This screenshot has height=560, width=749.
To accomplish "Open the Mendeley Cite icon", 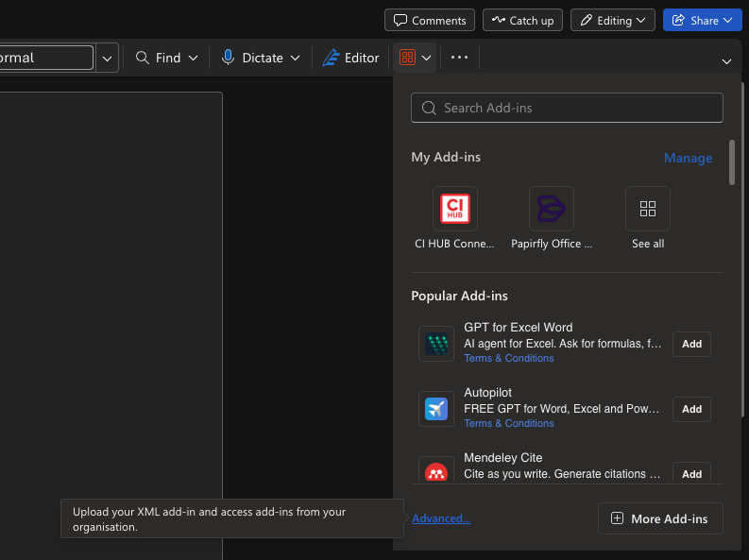I will (436, 470).
